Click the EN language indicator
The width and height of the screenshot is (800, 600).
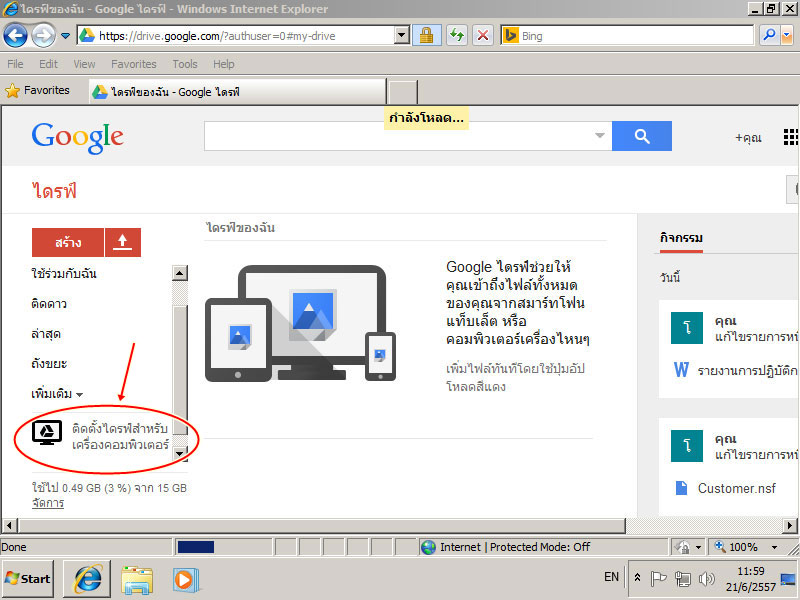tap(611, 577)
